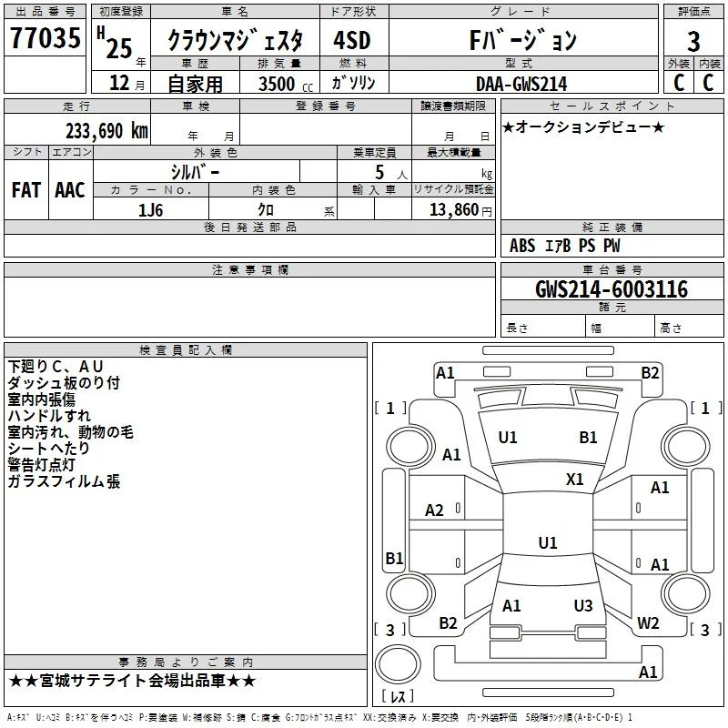Screen dimensions: 728x728
Task: Select the レス spare tire label
Action: [398, 696]
